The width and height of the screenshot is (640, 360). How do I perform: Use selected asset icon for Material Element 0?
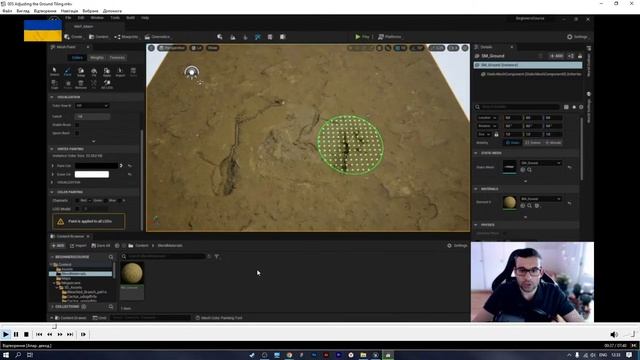pyautogui.click(x=523, y=206)
